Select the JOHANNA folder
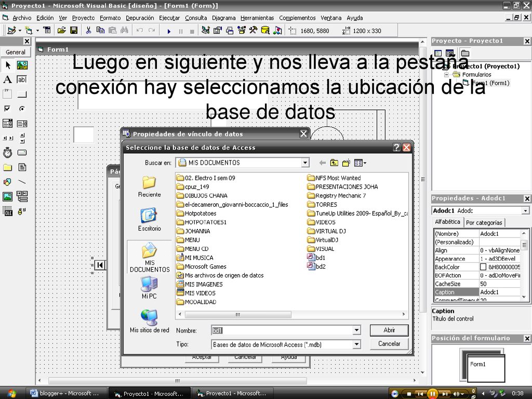The image size is (532, 399). [x=193, y=231]
